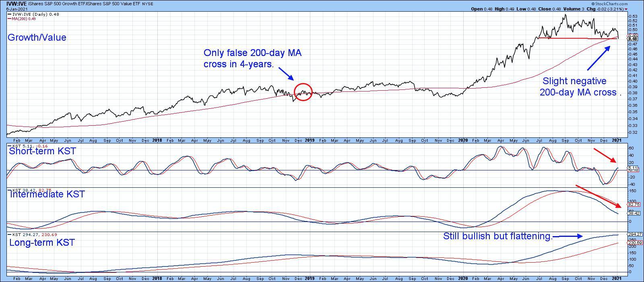Click the 2020 label on the bottom time axis

point(462,278)
